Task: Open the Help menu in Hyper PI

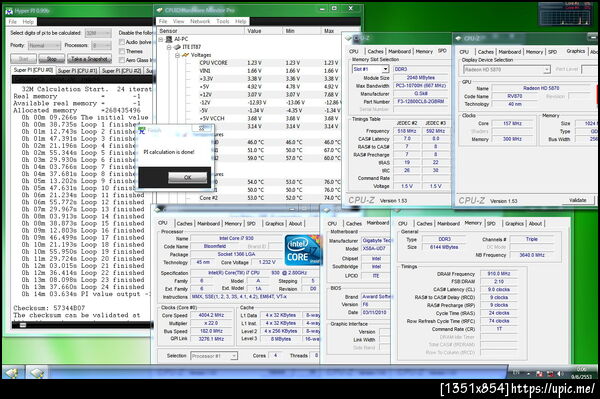Action: coord(28,22)
